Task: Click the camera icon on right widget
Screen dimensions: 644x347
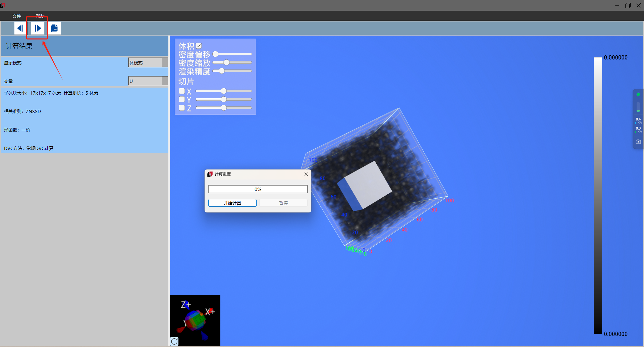Action: (x=638, y=142)
